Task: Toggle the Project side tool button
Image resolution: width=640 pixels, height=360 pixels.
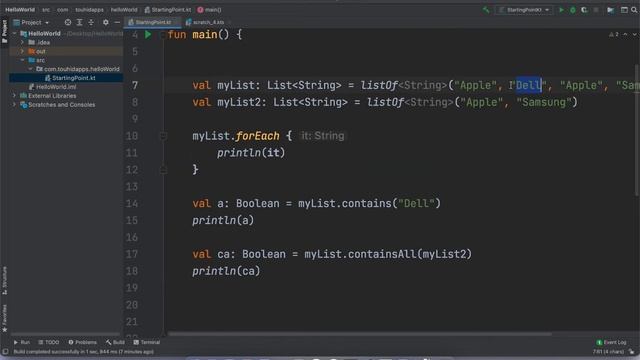Action: tap(4, 31)
